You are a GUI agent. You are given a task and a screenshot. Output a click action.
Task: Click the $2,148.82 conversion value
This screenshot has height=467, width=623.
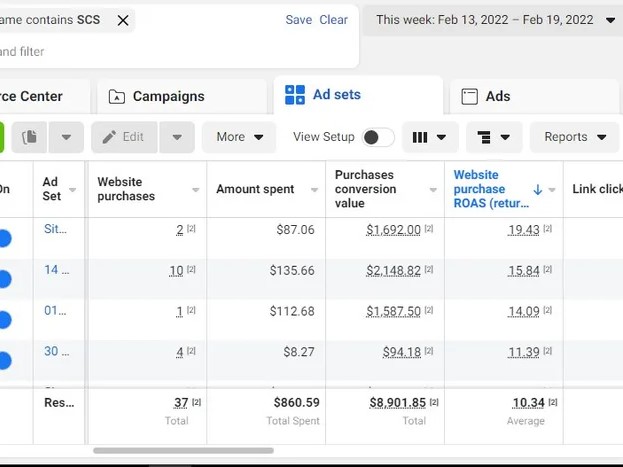click(x=393, y=271)
